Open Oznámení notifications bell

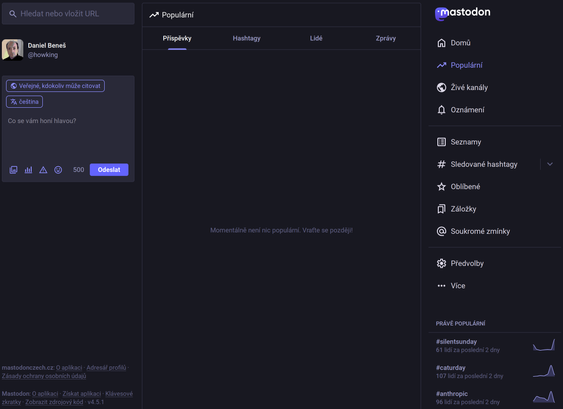(x=460, y=110)
